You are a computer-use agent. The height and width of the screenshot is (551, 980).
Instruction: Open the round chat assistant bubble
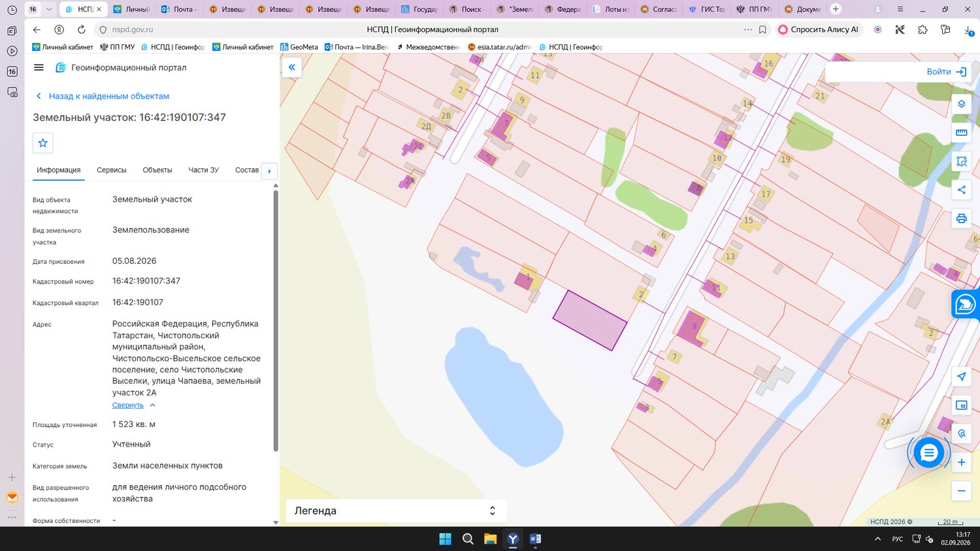(928, 452)
